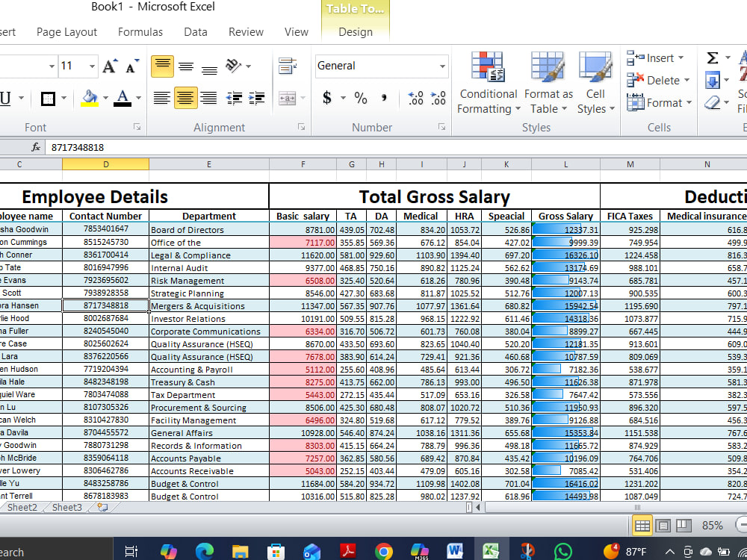Toggle Wrap Text

pos(288,66)
